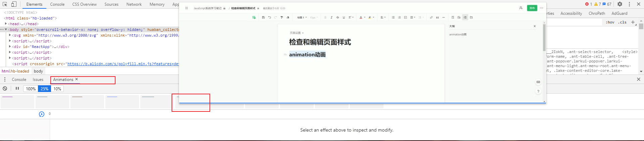Insert a bulleted list
Image resolution: width=644 pixels, height=141 pixels.
(393, 17)
